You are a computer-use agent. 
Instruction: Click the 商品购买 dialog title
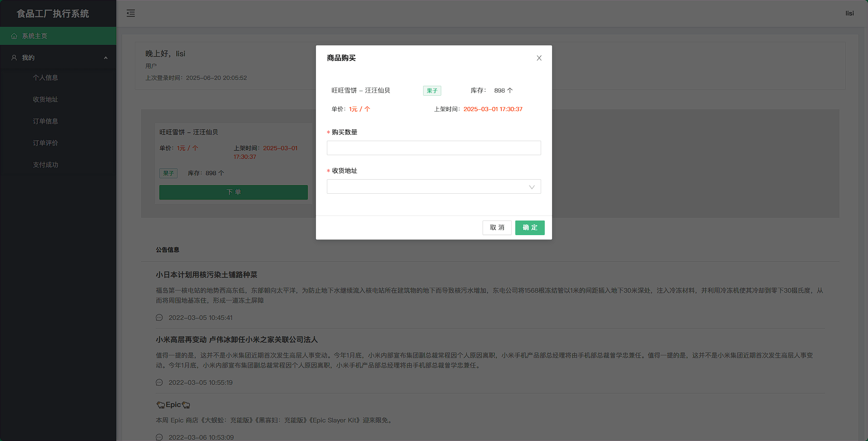point(341,58)
